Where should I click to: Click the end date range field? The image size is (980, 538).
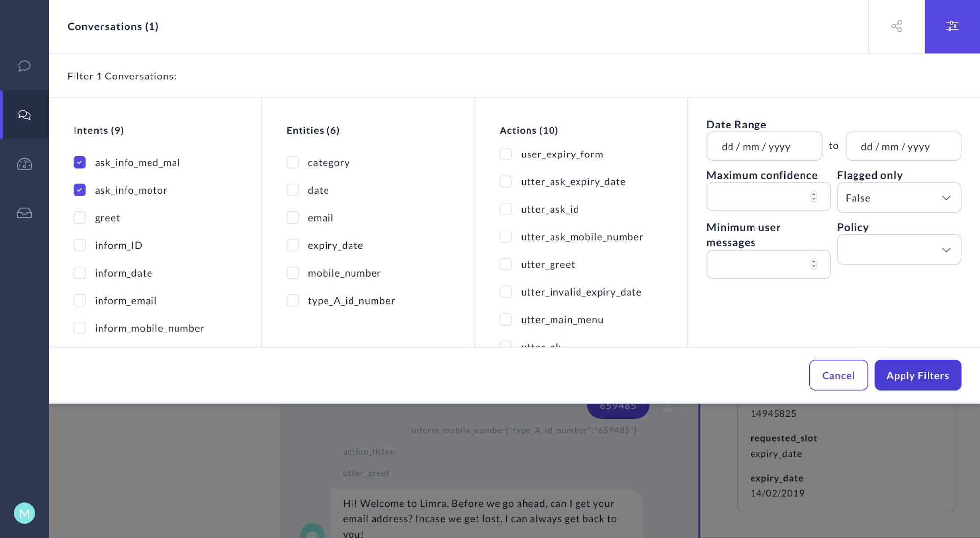[x=903, y=146]
